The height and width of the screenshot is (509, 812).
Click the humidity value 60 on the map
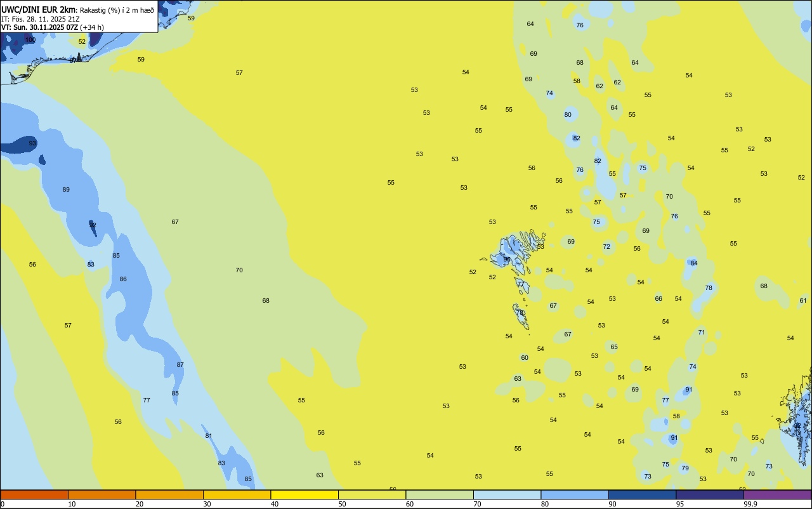[525, 358]
